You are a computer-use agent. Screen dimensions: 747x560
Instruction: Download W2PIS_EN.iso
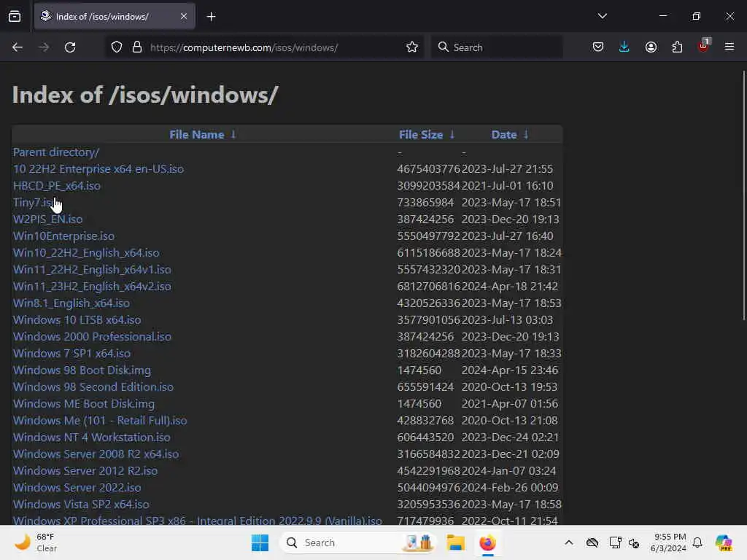pos(47,219)
